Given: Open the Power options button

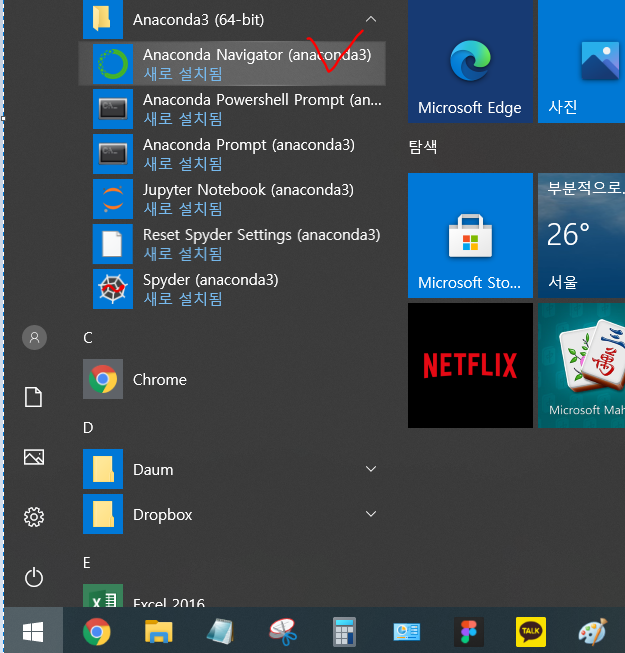Looking at the screenshot, I should tap(34, 577).
